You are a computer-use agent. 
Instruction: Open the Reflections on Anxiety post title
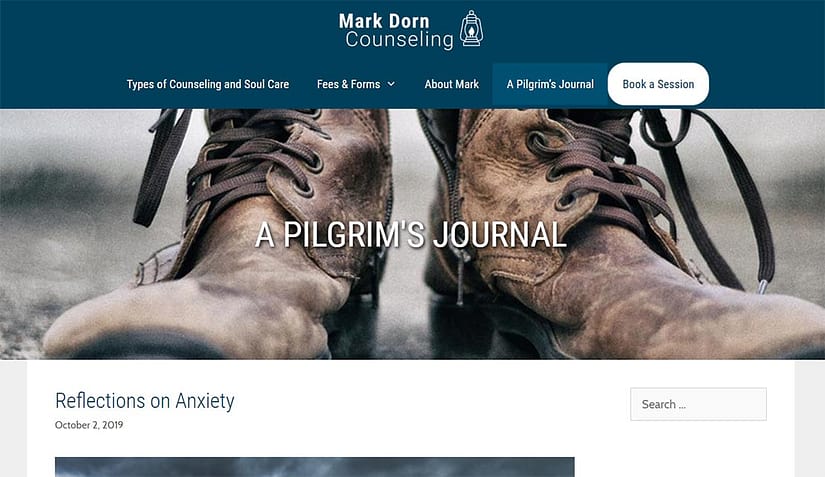click(145, 401)
